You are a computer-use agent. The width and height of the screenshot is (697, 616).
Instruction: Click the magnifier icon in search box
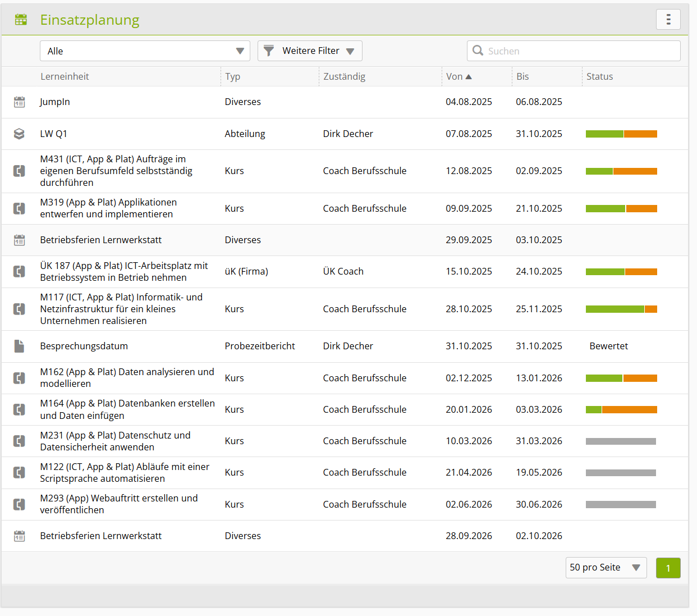[478, 51]
